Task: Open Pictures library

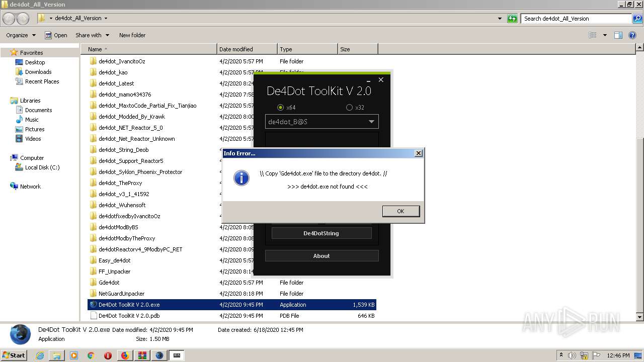Action: [x=35, y=129]
